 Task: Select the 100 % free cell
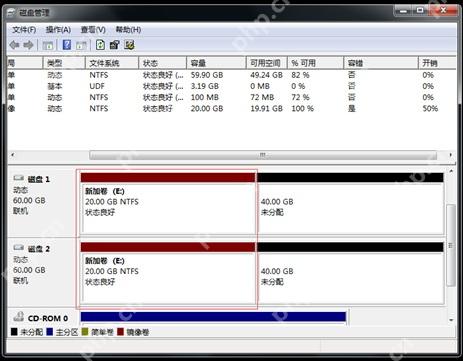(x=303, y=108)
